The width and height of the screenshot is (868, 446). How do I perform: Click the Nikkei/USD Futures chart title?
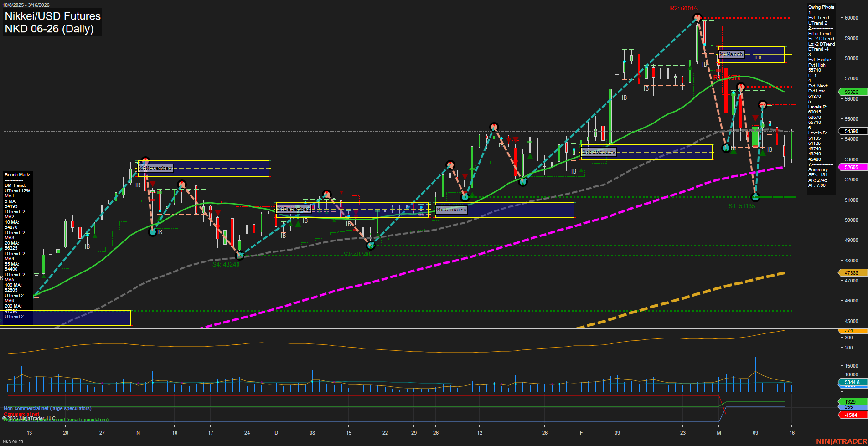pos(52,16)
